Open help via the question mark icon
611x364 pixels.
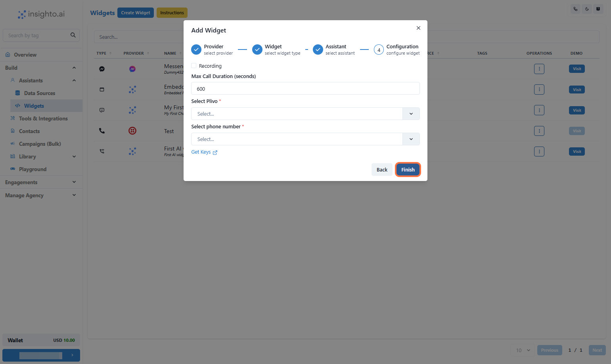pos(598,9)
